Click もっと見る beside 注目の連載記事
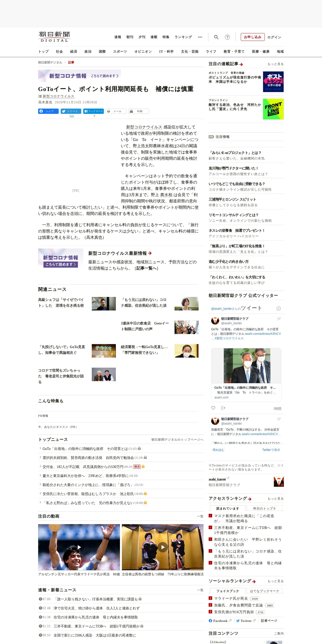The width and height of the screenshot is (322, 644). point(276,64)
